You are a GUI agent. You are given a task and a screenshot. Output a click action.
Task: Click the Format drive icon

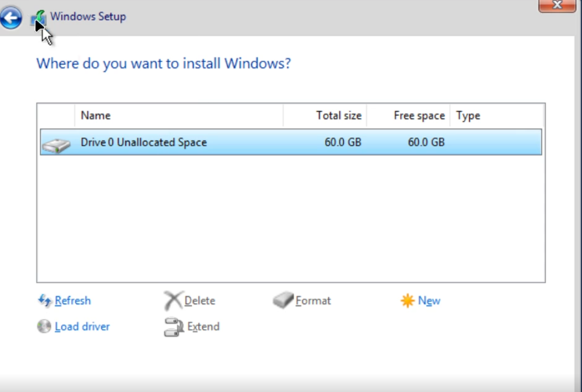284,301
